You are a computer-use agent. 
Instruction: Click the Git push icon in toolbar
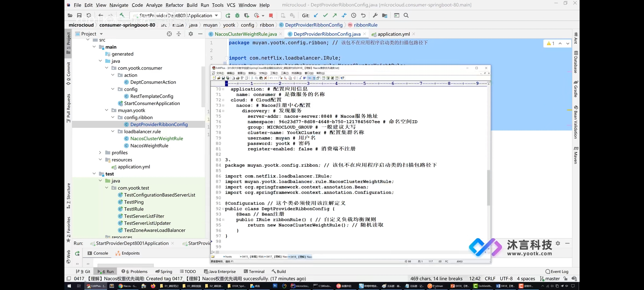click(x=335, y=15)
